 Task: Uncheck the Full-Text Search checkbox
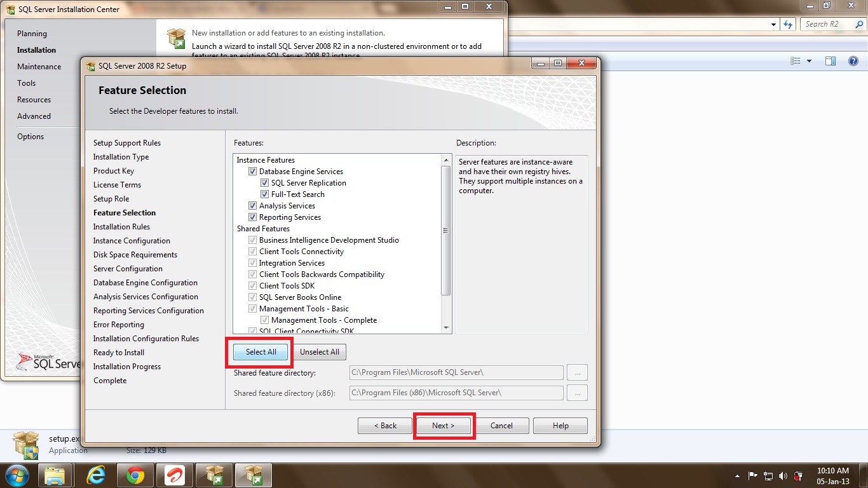click(265, 194)
